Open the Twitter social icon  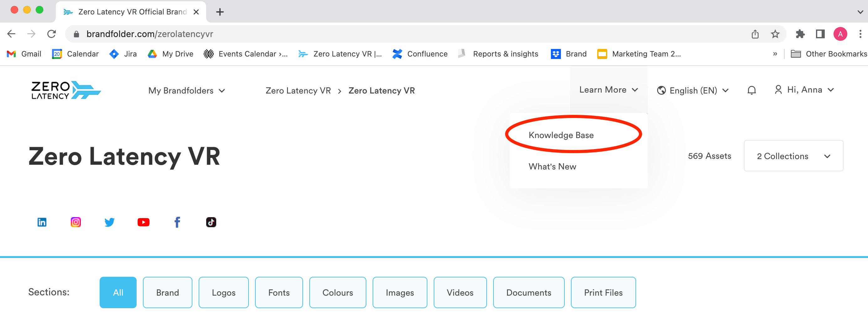pos(109,222)
